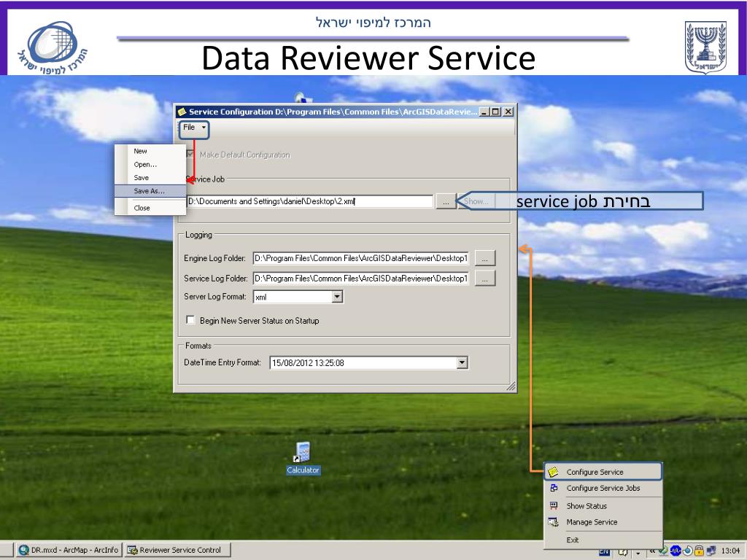Select the Calculator desktop shortcut

303,458
